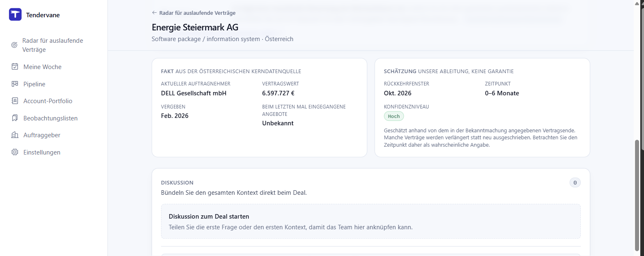644x256 pixels.
Task: Go back via Radar für auslaufende Verträge link
Action: [x=193, y=13]
